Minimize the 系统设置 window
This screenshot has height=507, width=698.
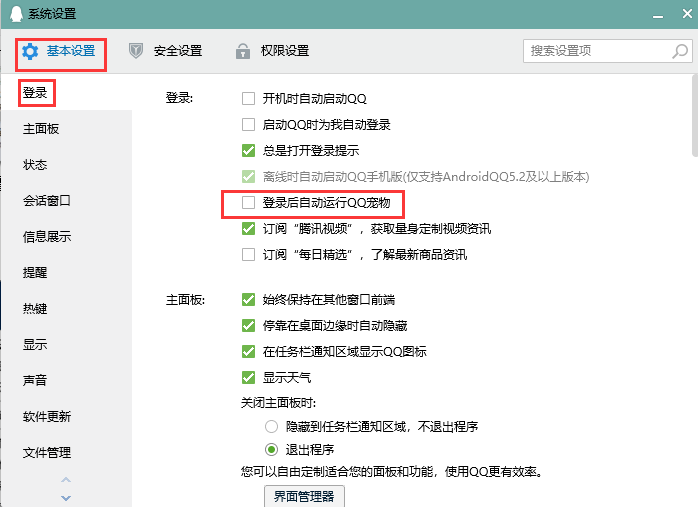pyautogui.click(x=658, y=16)
